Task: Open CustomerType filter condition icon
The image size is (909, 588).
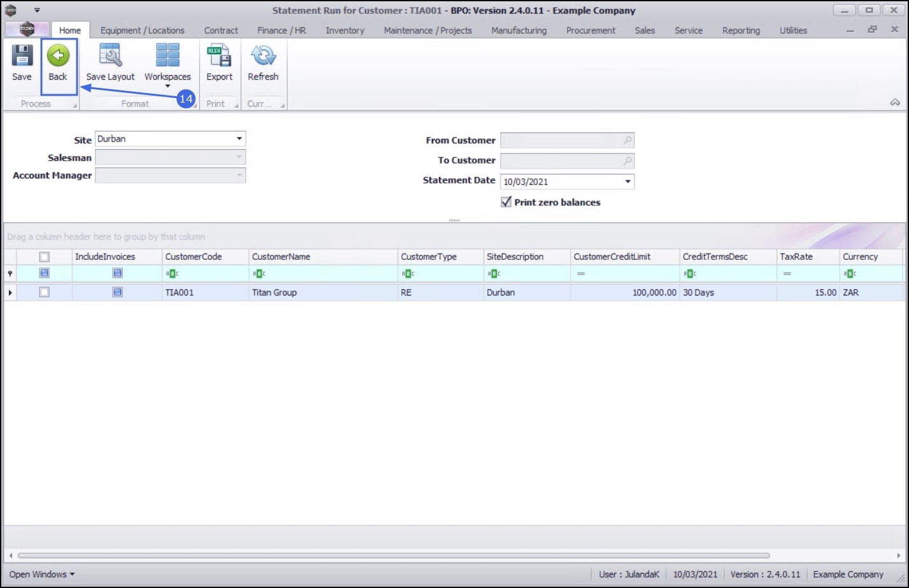Action: (x=408, y=274)
